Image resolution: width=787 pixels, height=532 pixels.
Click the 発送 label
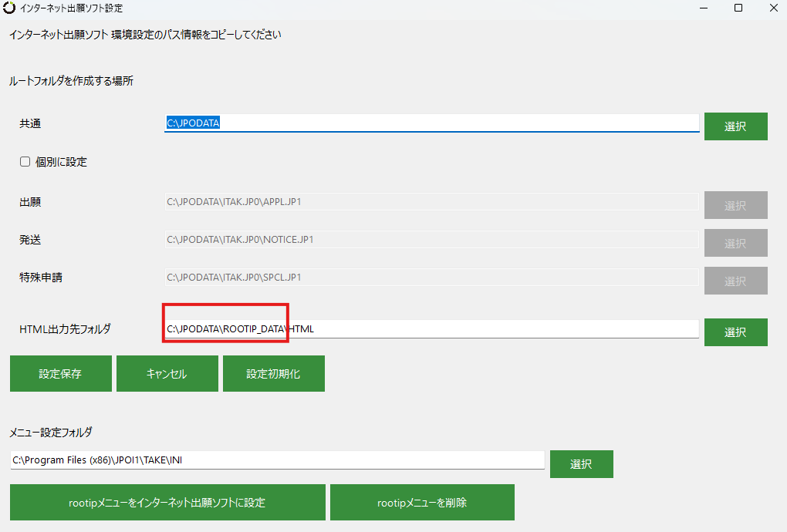[x=30, y=240]
